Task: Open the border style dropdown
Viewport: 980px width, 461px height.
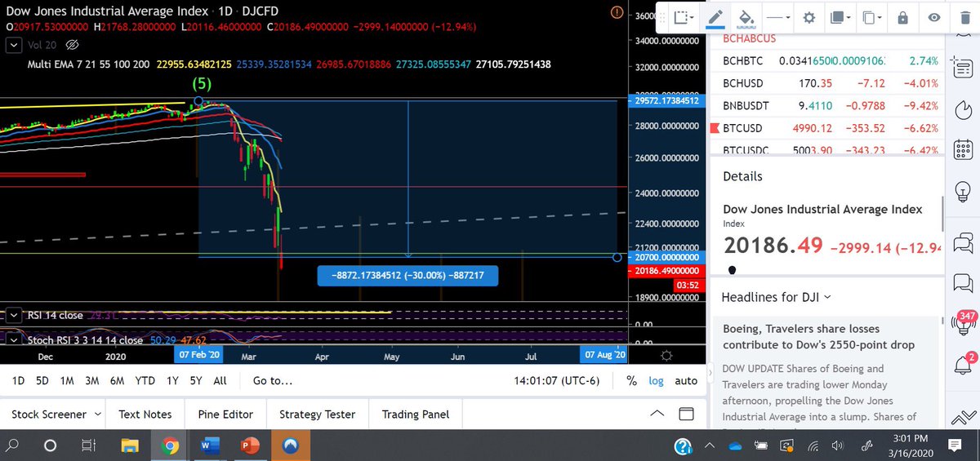Action: click(682, 17)
